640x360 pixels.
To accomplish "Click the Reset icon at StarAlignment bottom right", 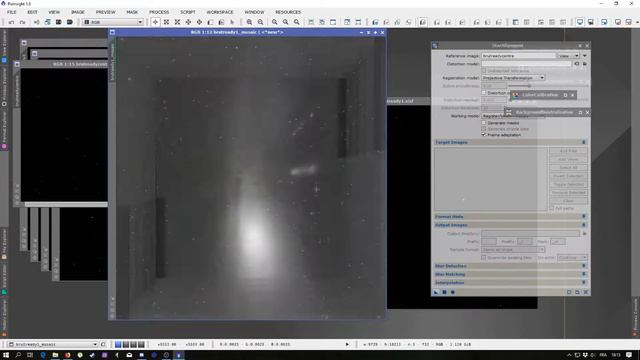I will click(x=586, y=292).
